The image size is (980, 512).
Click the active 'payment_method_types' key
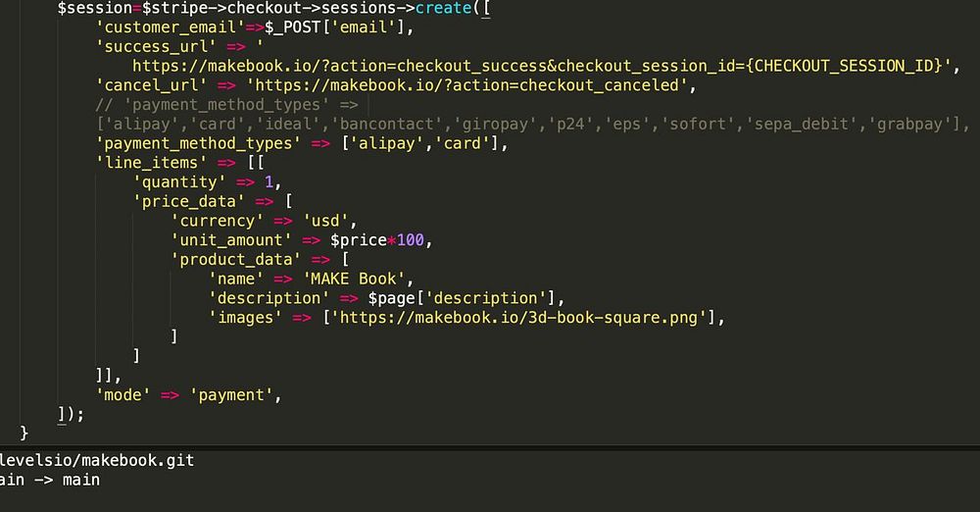tap(198, 143)
